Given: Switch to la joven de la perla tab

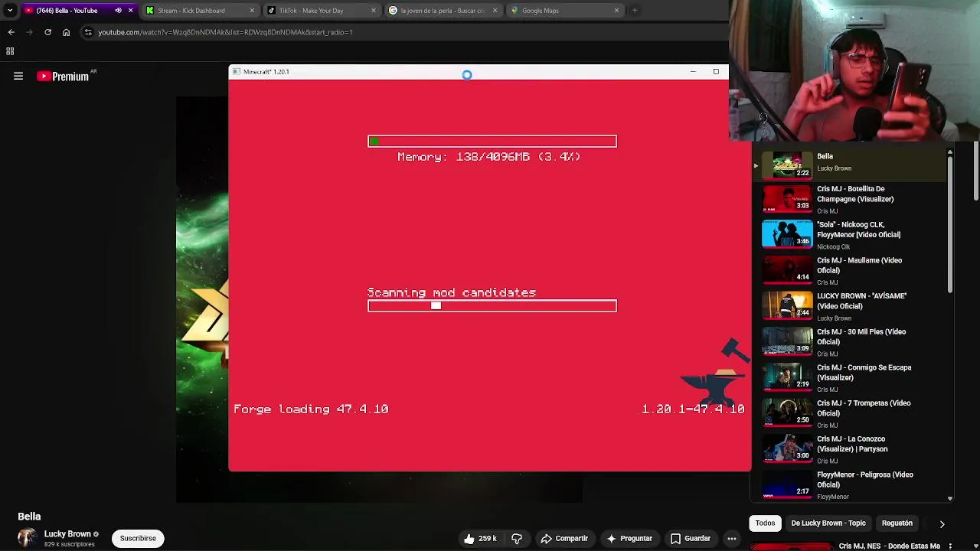Looking at the screenshot, I should pyautogui.click(x=443, y=11).
